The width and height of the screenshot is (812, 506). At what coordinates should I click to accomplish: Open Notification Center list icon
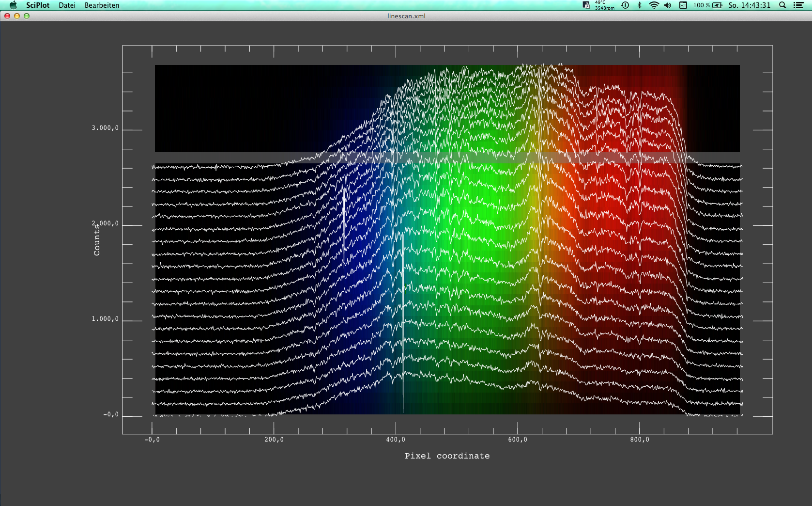pos(798,5)
